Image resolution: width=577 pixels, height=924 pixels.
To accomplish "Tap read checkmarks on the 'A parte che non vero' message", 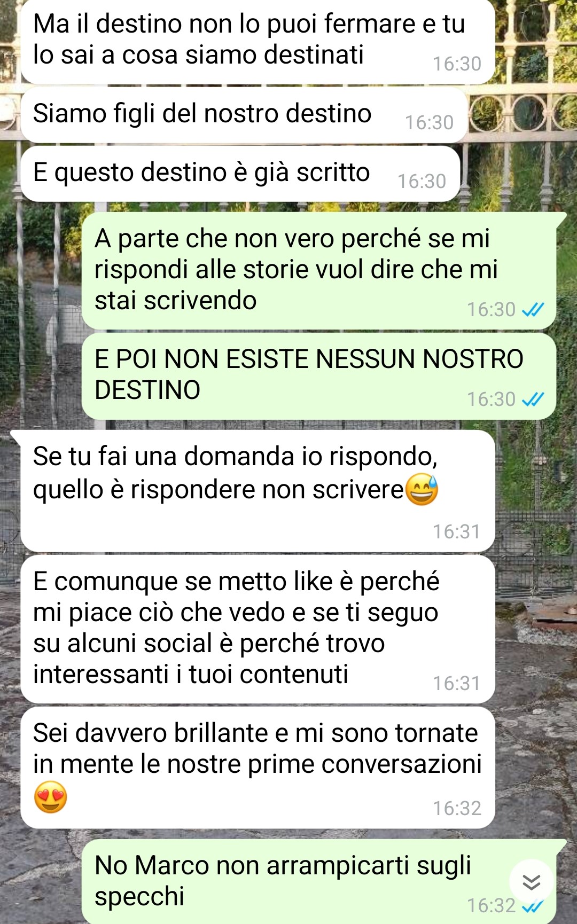I will pyautogui.click(x=532, y=309).
